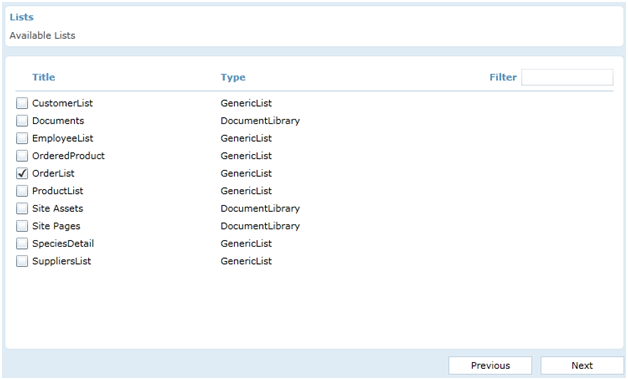The height and width of the screenshot is (380, 628).
Task: Click the Documents DocumentLibrary type cell
Action: (260, 121)
